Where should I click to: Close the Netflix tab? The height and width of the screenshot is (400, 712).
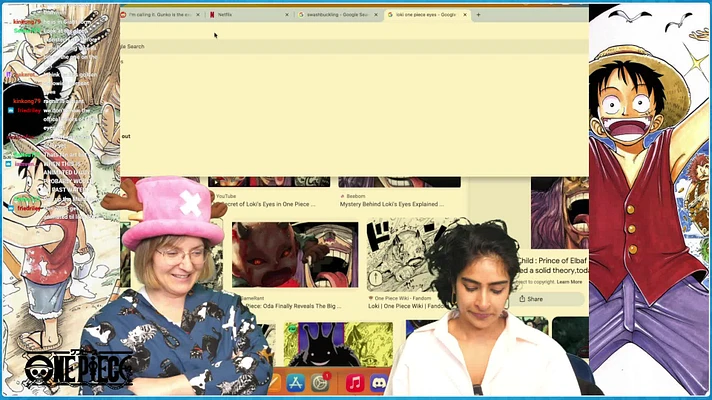coord(287,15)
